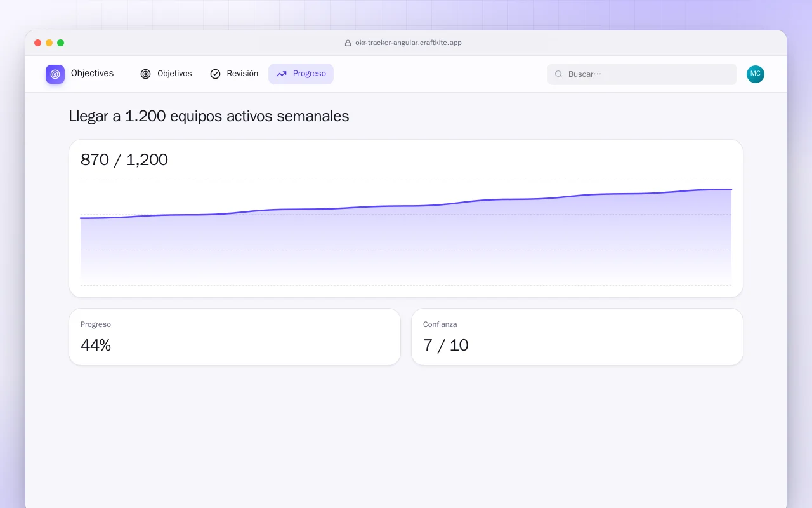The image size is (812, 508).
Task: Focus the Buscar search field
Action: (642, 74)
